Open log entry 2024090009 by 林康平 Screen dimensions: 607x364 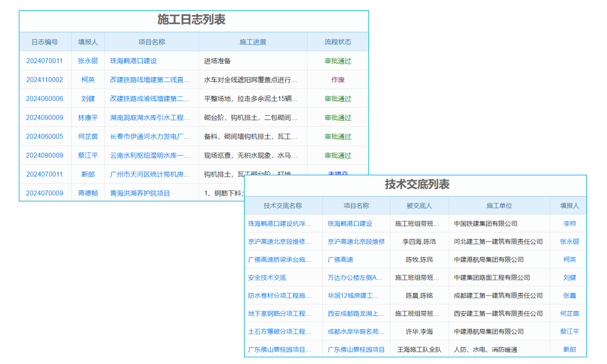[x=44, y=117]
